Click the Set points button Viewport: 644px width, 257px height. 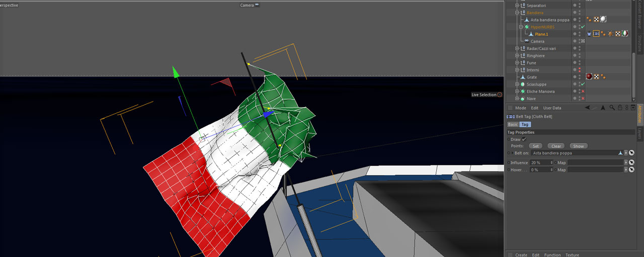(x=536, y=146)
